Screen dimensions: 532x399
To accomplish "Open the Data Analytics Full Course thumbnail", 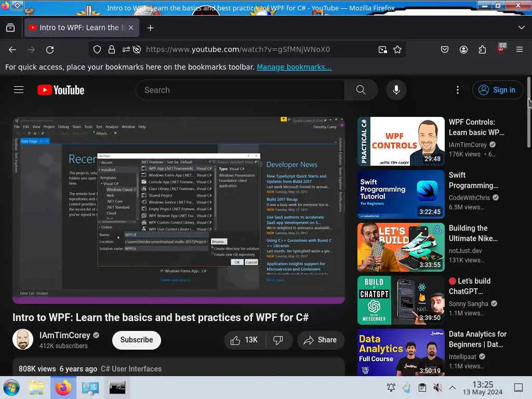I will [x=401, y=352].
